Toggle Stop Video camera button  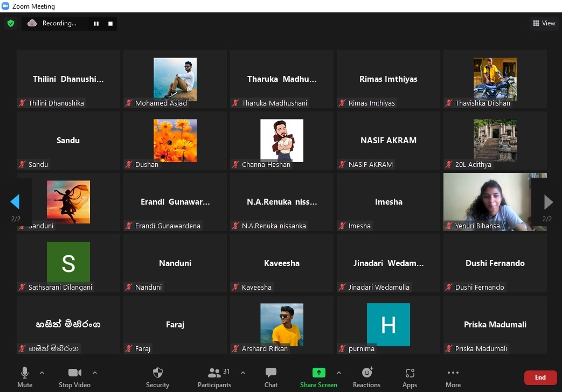[x=74, y=377]
